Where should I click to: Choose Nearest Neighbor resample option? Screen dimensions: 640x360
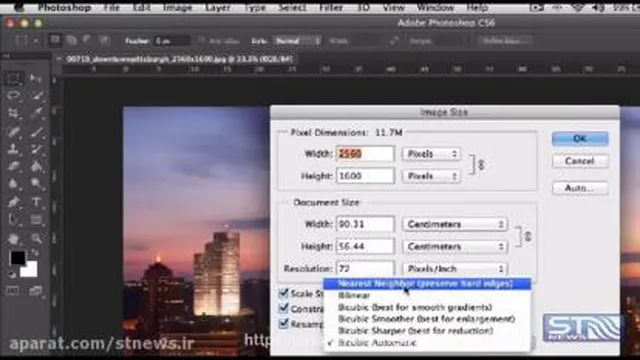(427, 284)
